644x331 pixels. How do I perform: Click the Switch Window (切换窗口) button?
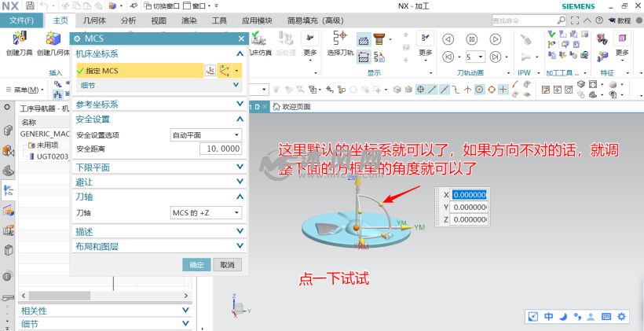pyautogui.click(x=163, y=6)
